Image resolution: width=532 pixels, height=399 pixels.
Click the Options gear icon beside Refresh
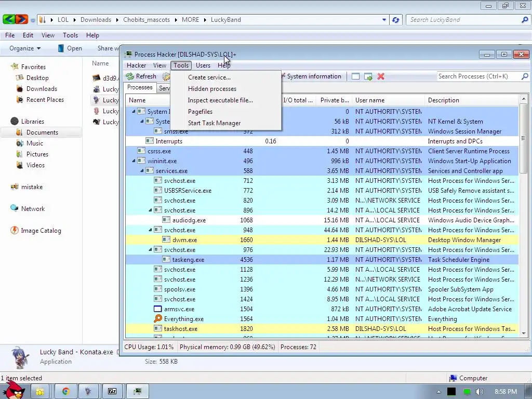[166, 76]
